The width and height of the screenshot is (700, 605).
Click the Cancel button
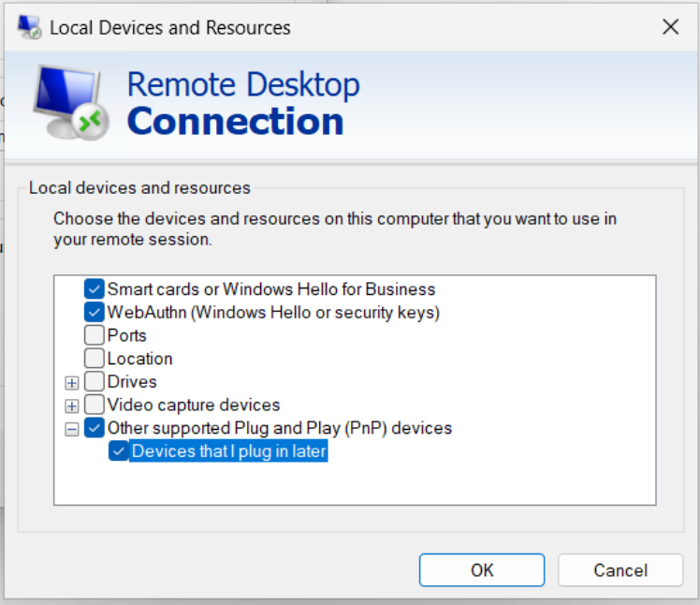click(620, 570)
